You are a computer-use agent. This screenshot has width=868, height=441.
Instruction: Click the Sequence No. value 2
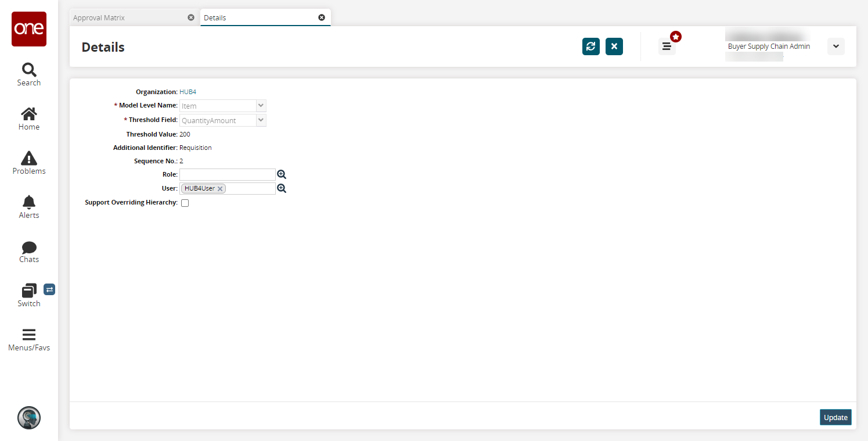click(x=181, y=161)
